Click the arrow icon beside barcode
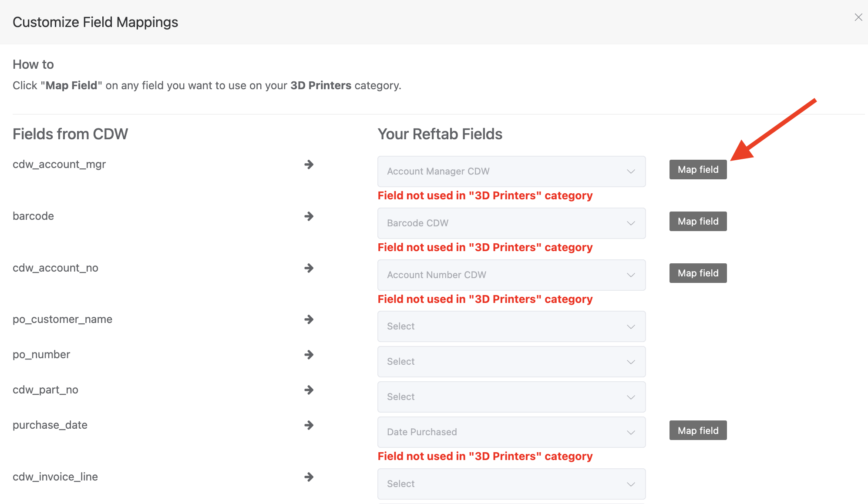 (x=309, y=216)
